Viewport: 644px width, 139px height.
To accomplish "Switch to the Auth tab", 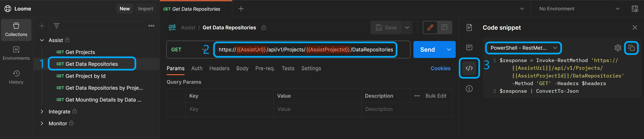I will tap(197, 68).
